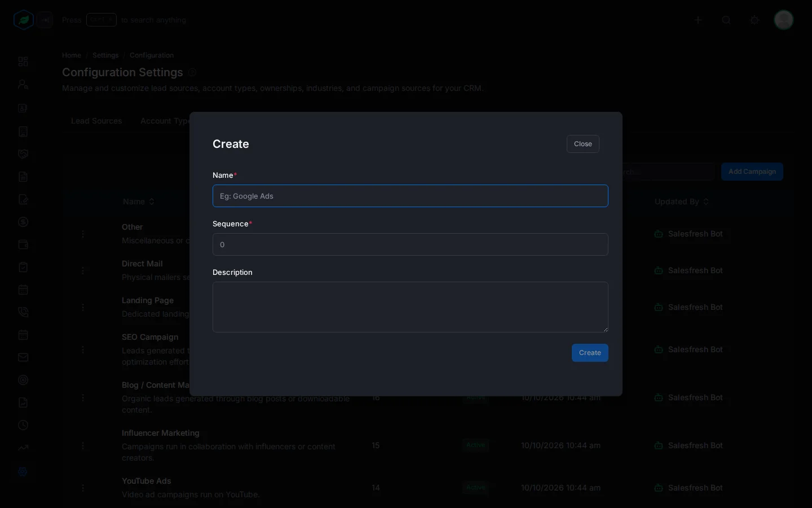The image size is (812, 508).
Task: Sort the table by the Name column
Action: click(x=139, y=202)
